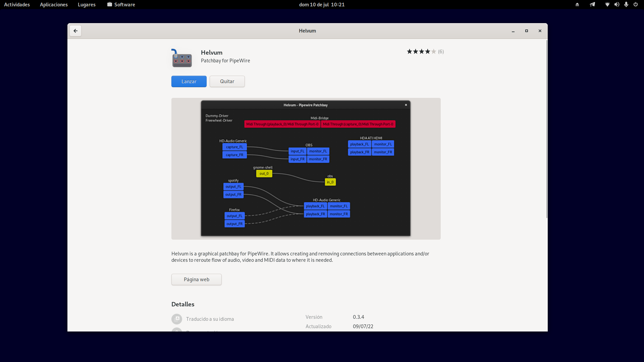Screen dimensions: 644x362
Task: Click the back arrow in the header
Action: tap(75, 31)
